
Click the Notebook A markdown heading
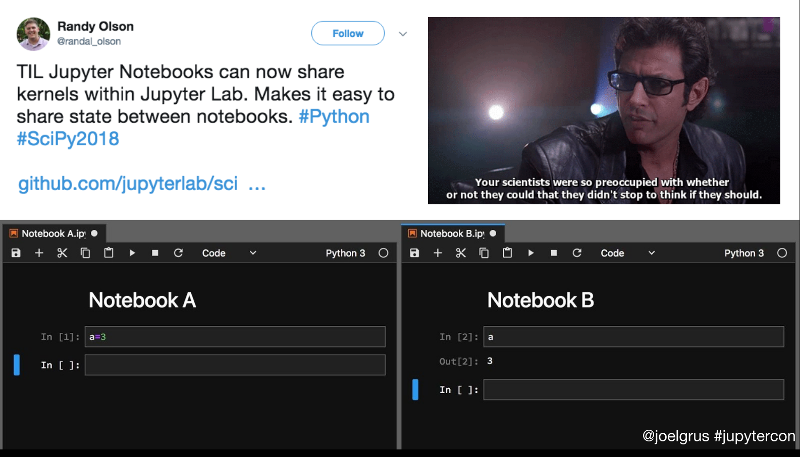142,300
